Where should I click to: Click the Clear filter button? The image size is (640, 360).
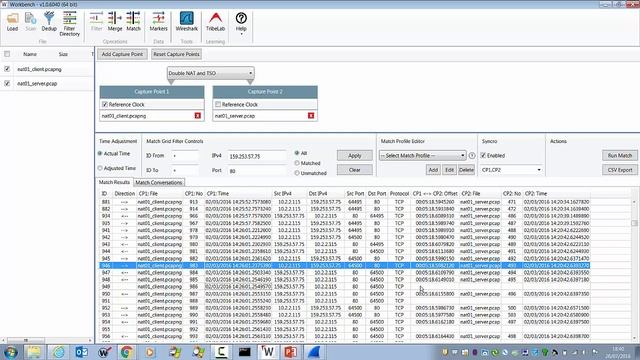[355, 170]
